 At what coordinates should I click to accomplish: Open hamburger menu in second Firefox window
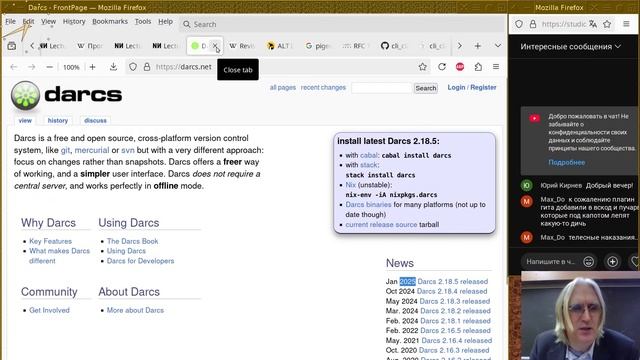pyautogui.click(x=626, y=24)
